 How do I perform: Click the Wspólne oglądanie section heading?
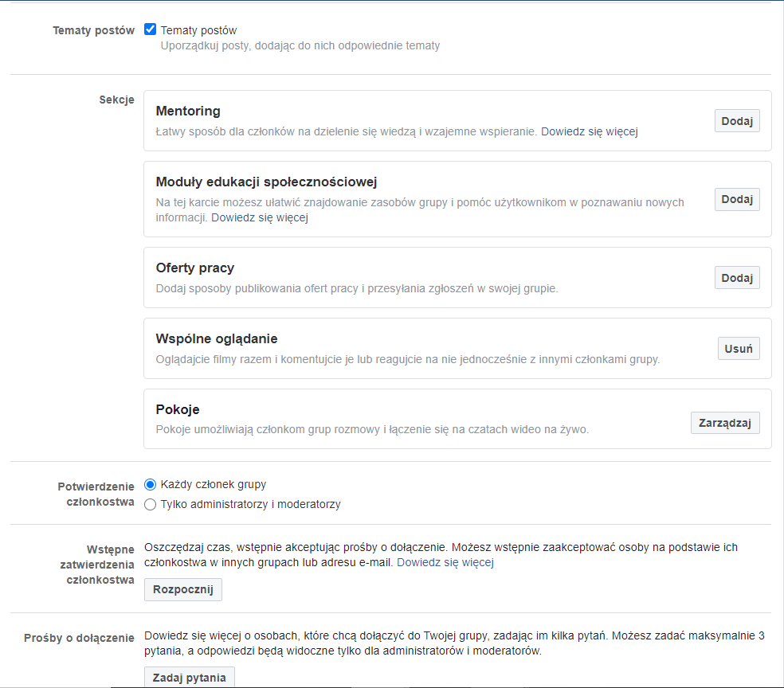[x=217, y=338]
